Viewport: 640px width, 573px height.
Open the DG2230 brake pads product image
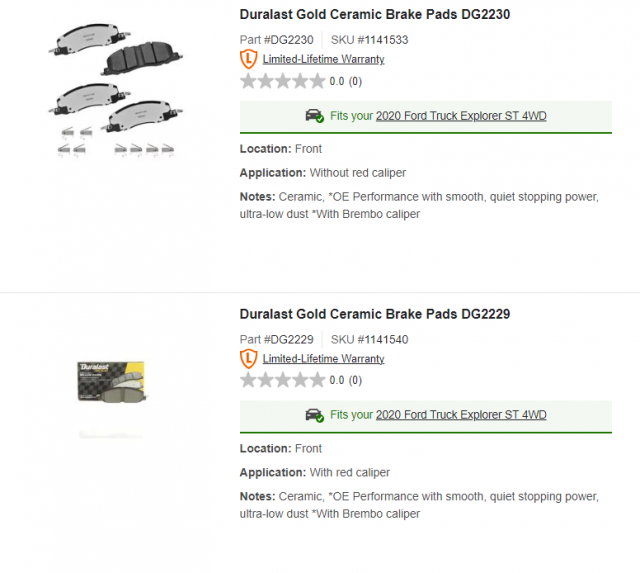pos(116,90)
